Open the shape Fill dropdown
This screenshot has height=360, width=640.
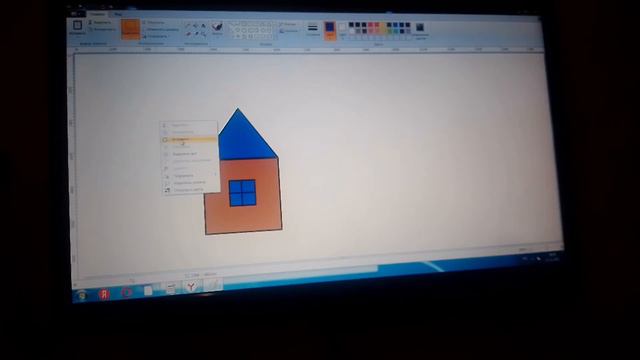coord(289,31)
